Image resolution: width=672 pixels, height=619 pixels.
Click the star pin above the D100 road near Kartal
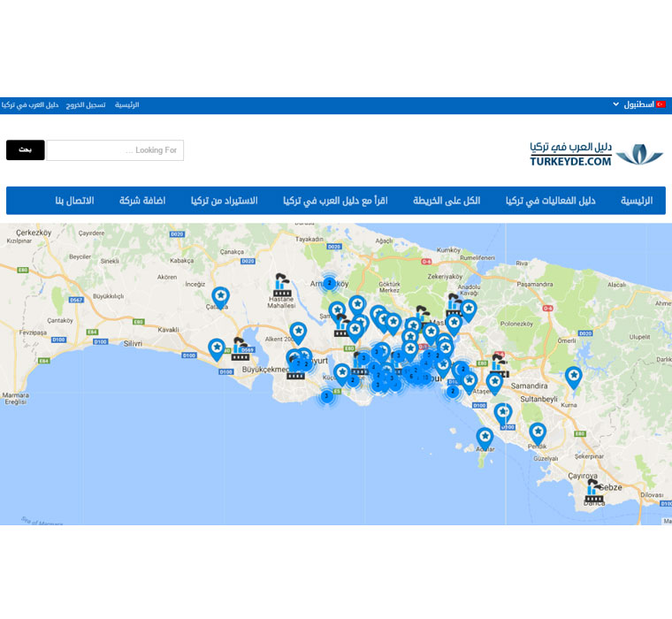[x=503, y=414]
